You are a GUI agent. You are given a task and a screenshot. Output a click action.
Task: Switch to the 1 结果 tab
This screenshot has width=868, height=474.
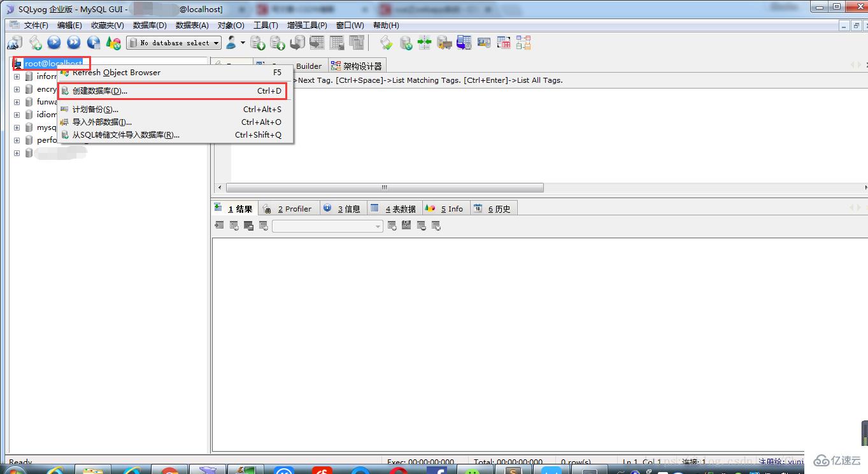point(234,208)
